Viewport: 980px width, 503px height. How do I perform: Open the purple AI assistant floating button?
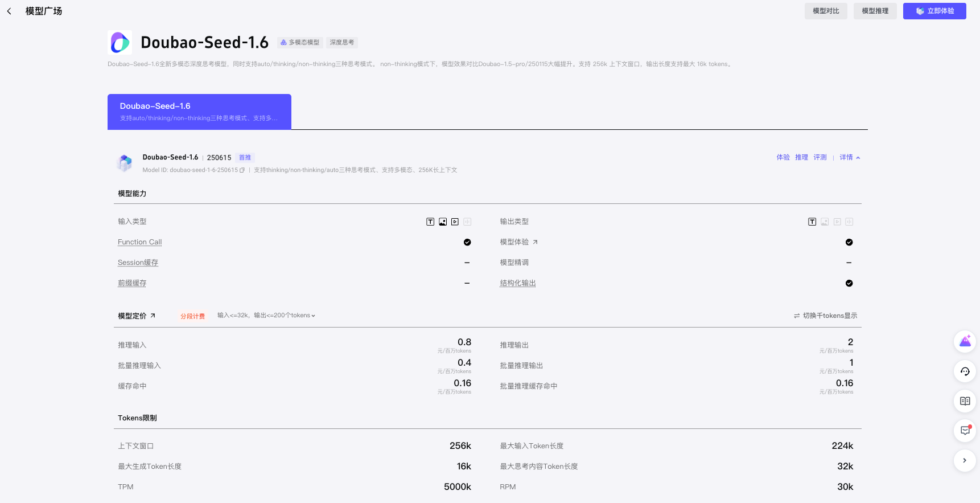[x=965, y=342]
